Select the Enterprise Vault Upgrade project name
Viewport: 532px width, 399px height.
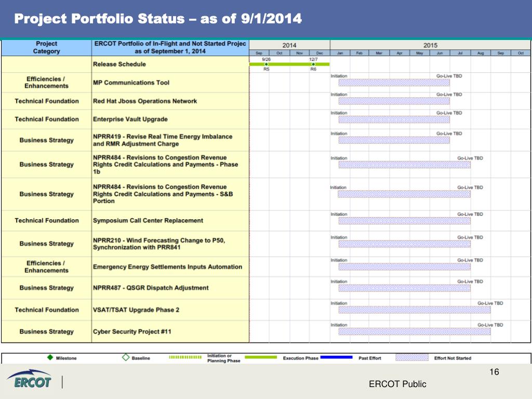(x=130, y=119)
